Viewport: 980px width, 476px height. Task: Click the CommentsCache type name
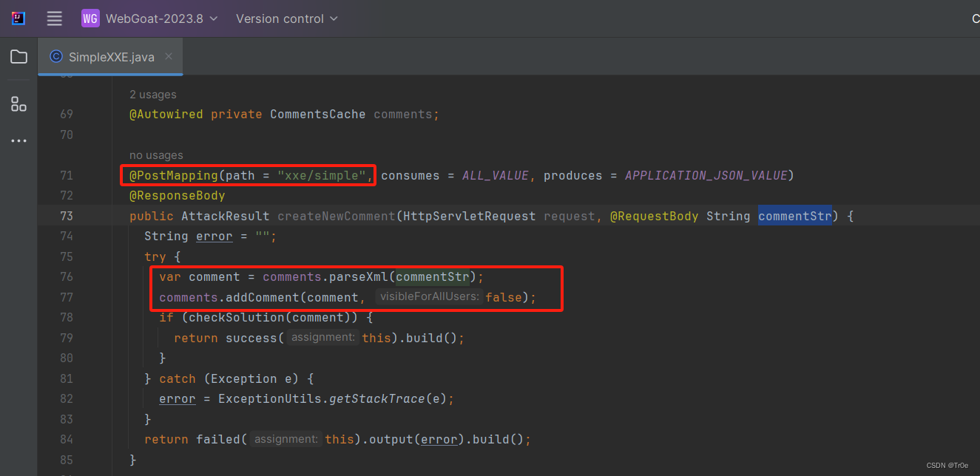pyautogui.click(x=318, y=115)
